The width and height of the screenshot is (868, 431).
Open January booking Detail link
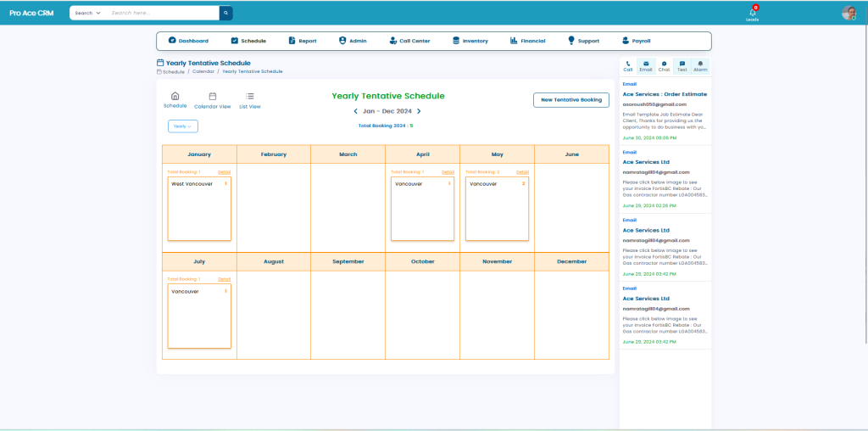[224, 172]
